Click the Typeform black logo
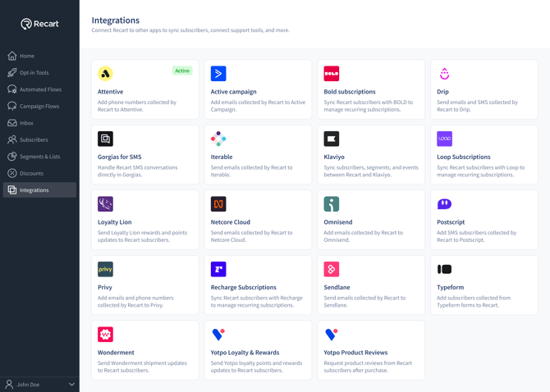 click(x=444, y=269)
